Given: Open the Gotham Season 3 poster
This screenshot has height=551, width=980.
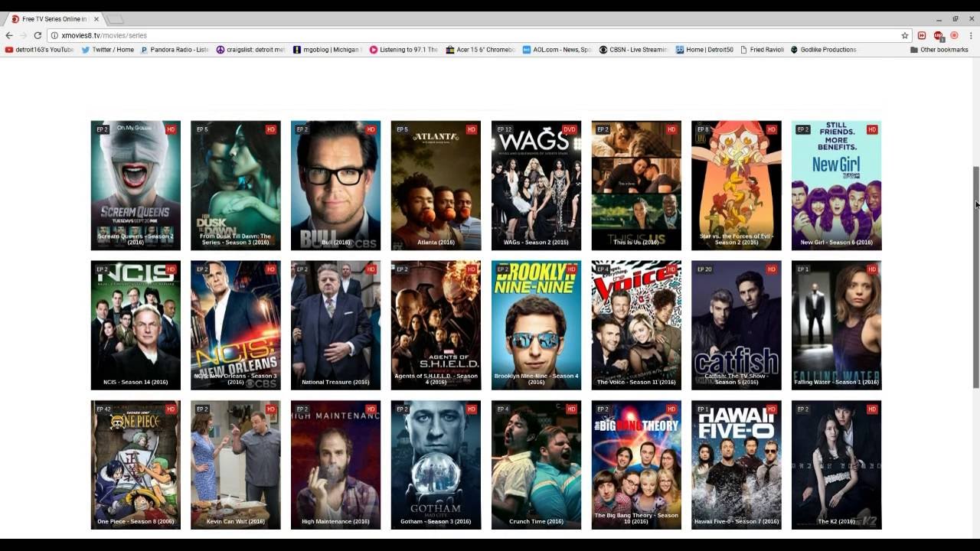Looking at the screenshot, I should point(436,465).
